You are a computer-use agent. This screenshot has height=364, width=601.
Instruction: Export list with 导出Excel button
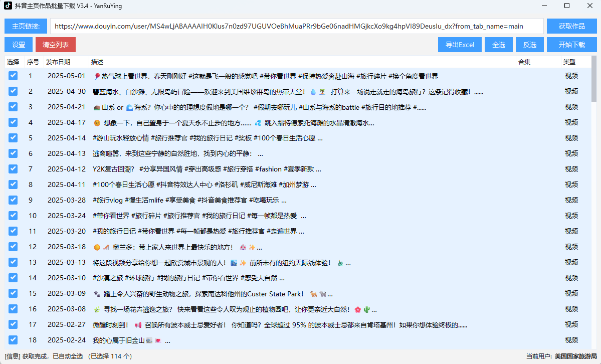tap(460, 45)
